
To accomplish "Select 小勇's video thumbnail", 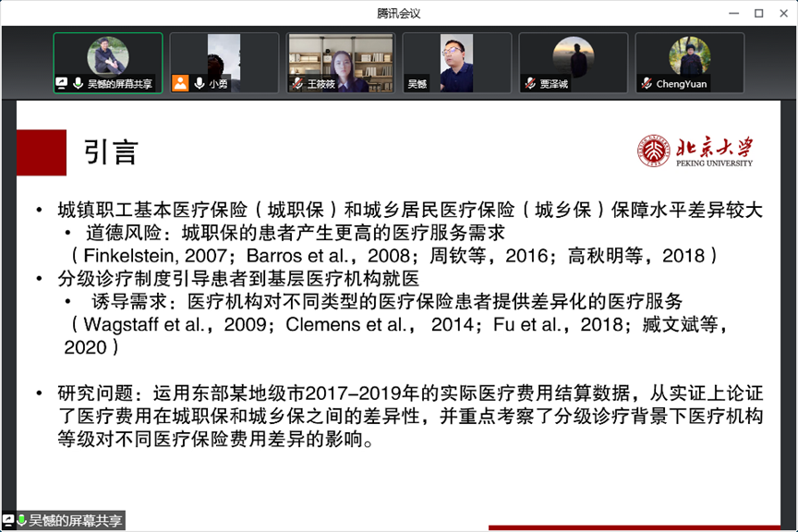I will [x=224, y=57].
